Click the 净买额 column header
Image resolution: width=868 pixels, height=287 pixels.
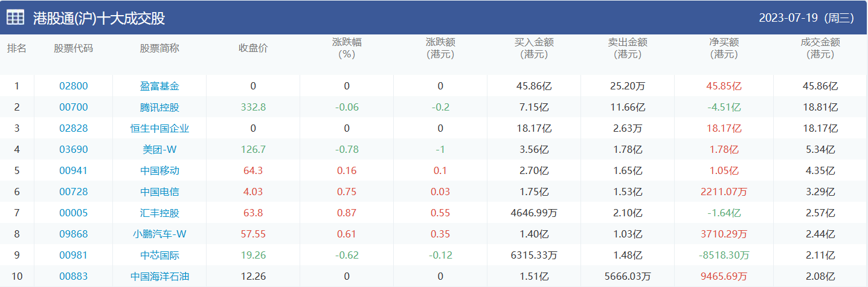tap(724, 48)
